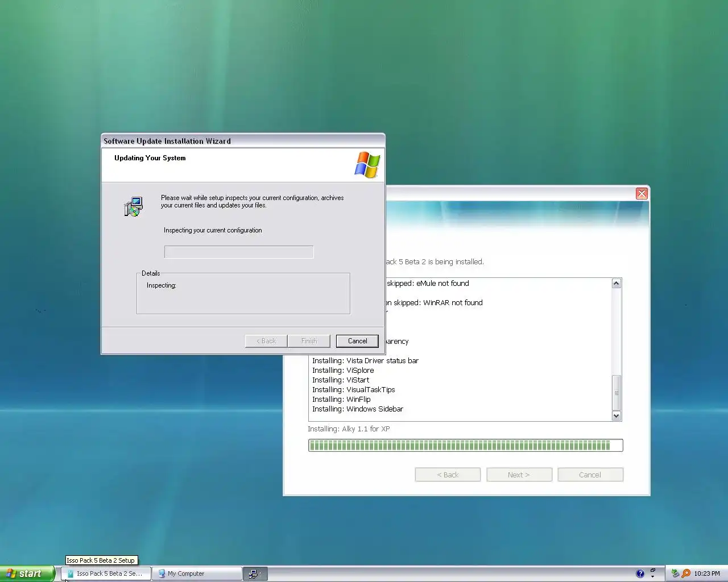
Task: Click the Windows flag logo in wizard header
Action: tap(367, 165)
